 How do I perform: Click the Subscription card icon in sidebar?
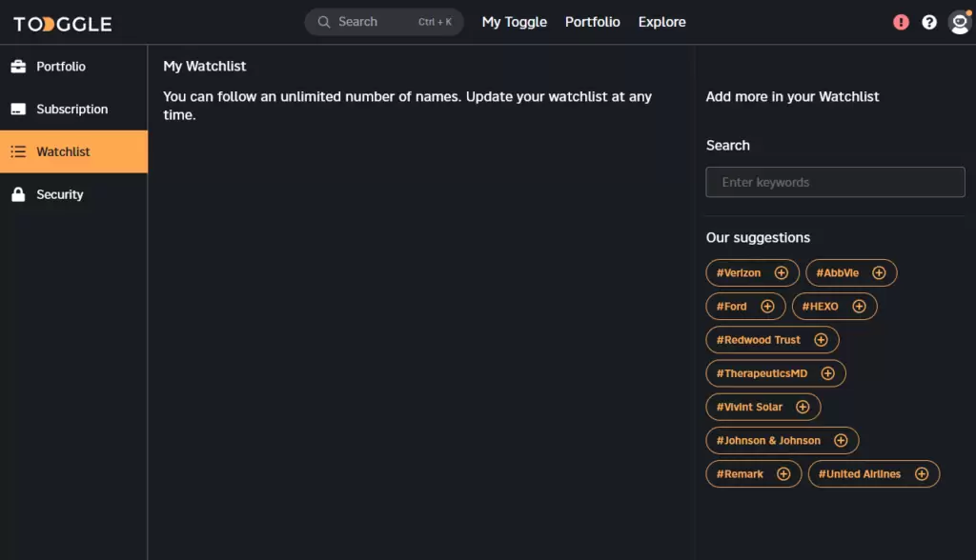[19, 109]
